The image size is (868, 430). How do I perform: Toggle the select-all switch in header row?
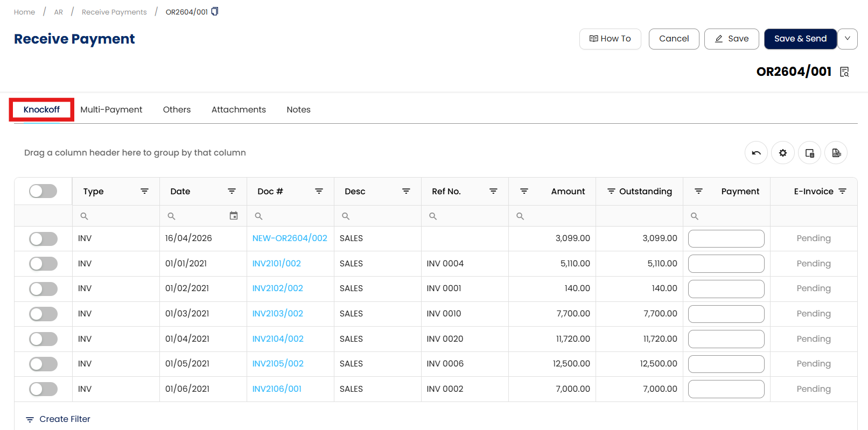point(43,191)
